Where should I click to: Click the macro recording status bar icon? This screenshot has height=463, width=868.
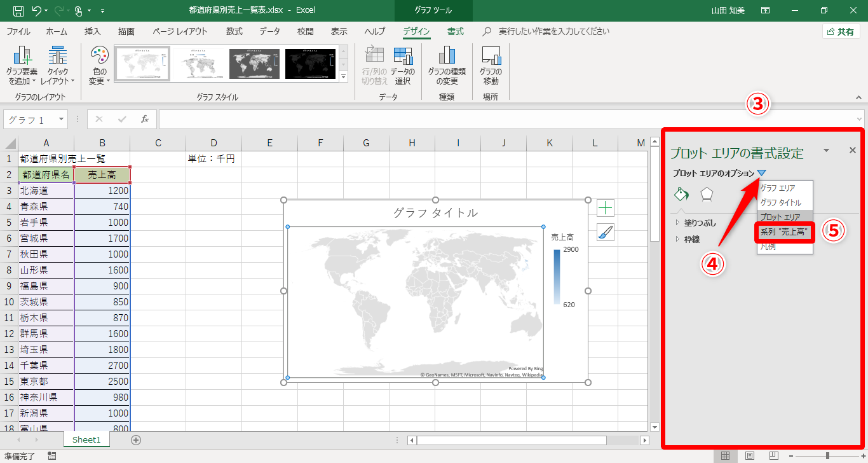(52, 456)
